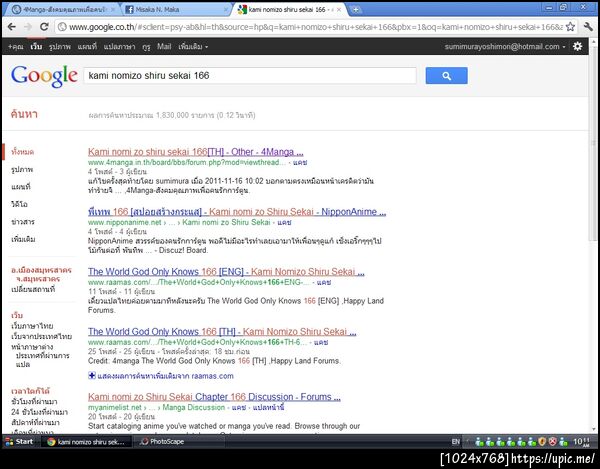Select เว็บจากประเทศไทย filter in sidebar
This screenshot has height=469, width=600.
coord(42,337)
